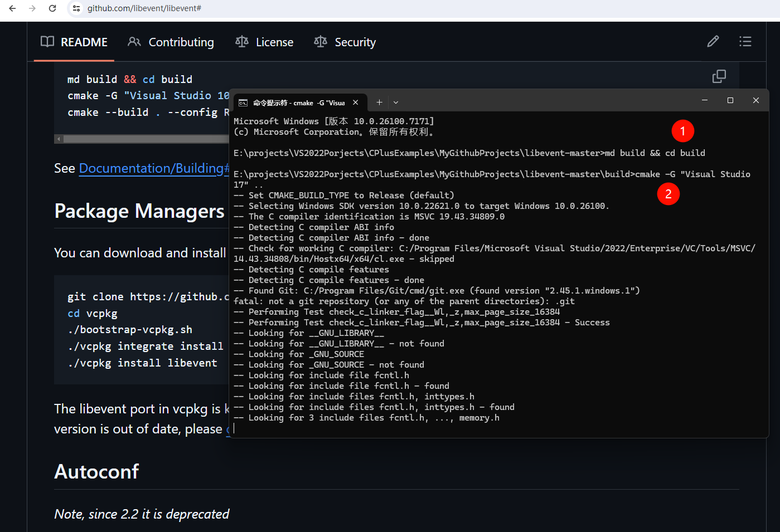Maximize the terminal window
780x532 pixels.
pyautogui.click(x=730, y=100)
